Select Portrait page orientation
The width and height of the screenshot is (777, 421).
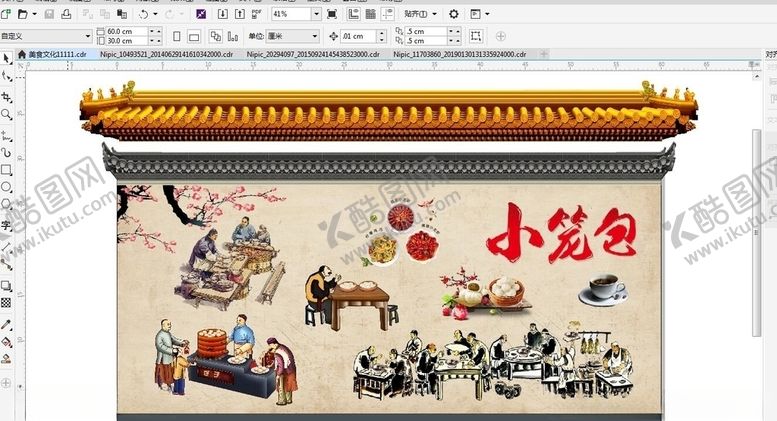[x=177, y=36]
